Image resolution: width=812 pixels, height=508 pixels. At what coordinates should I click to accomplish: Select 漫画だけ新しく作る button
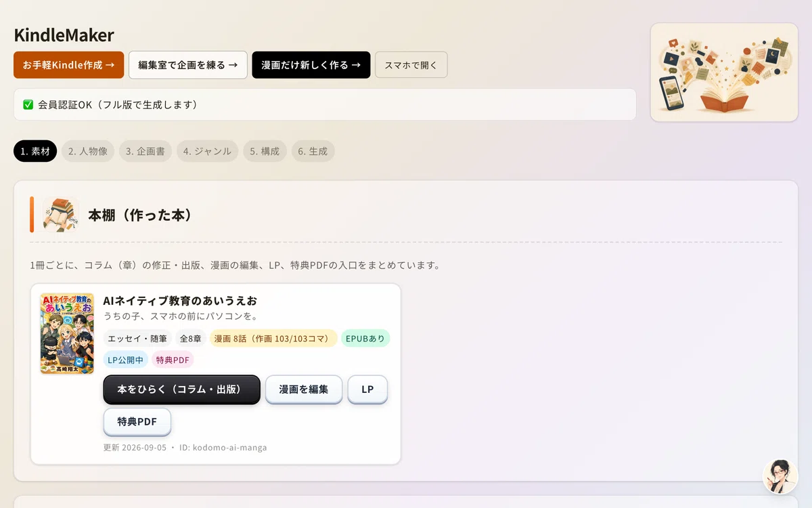pyautogui.click(x=311, y=65)
